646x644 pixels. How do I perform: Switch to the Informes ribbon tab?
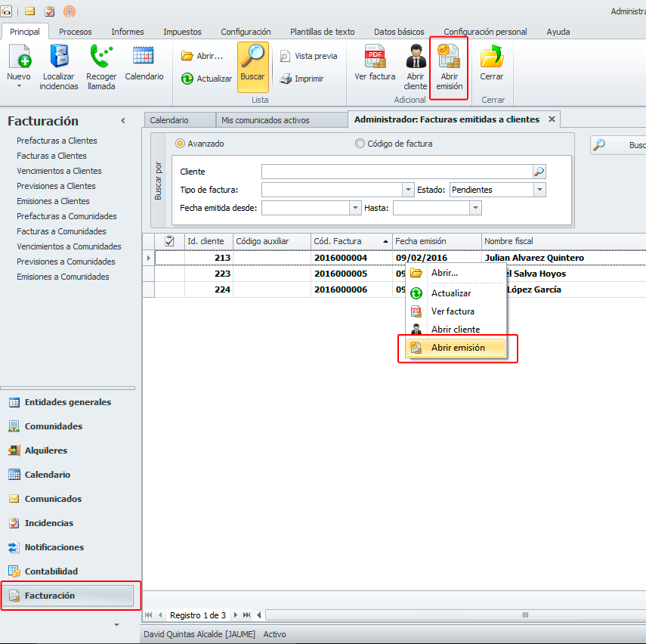(x=128, y=32)
